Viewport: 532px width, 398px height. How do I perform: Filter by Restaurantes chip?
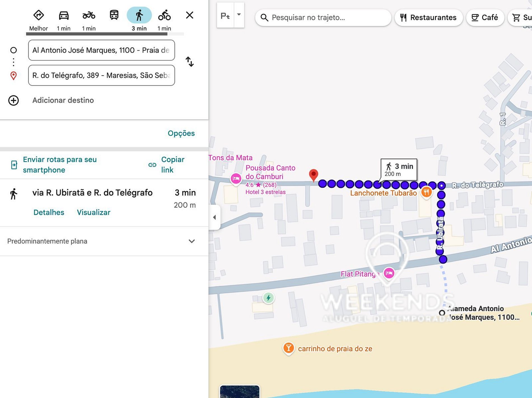pyautogui.click(x=428, y=18)
